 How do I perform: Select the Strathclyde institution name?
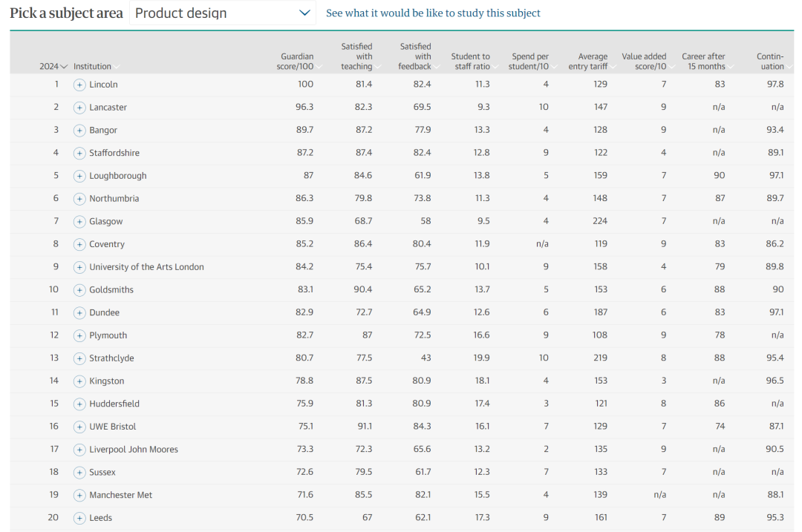(111, 358)
